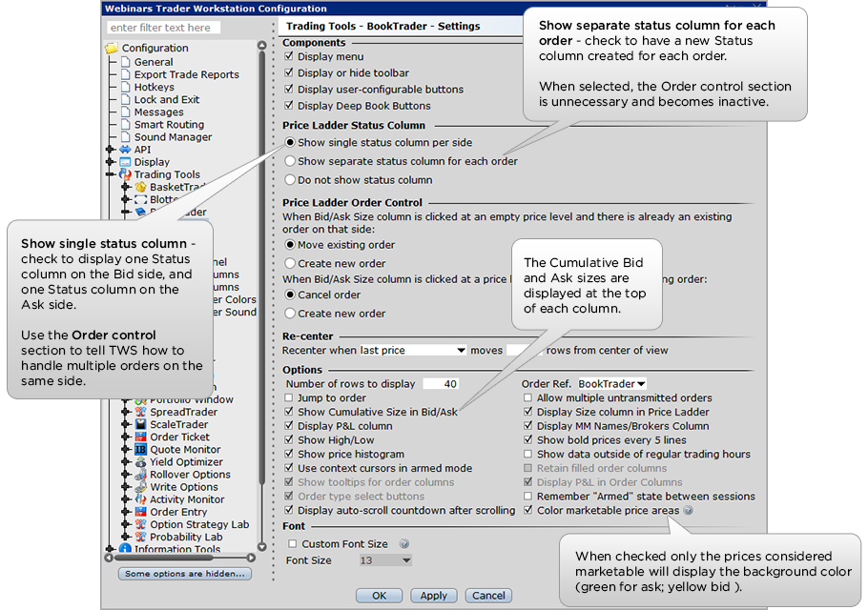Open the Recenter when last price dropdown

tap(412, 350)
